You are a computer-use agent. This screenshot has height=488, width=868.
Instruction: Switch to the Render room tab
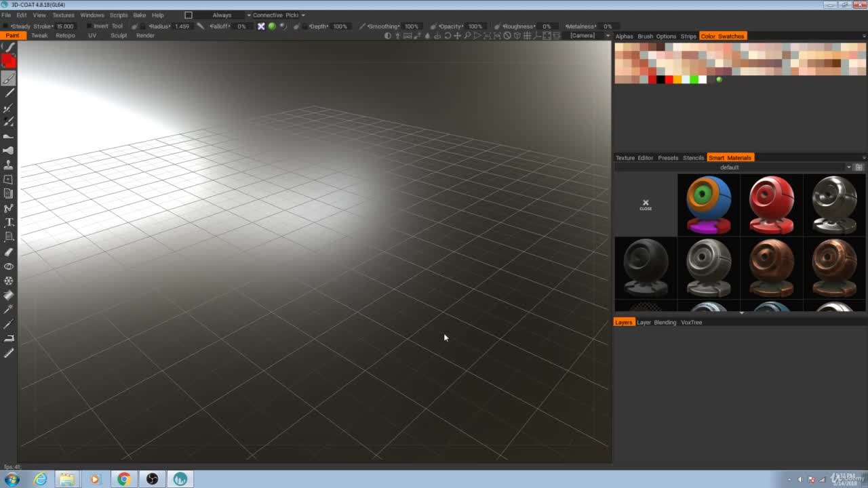pyautogui.click(x=145, y=35)
